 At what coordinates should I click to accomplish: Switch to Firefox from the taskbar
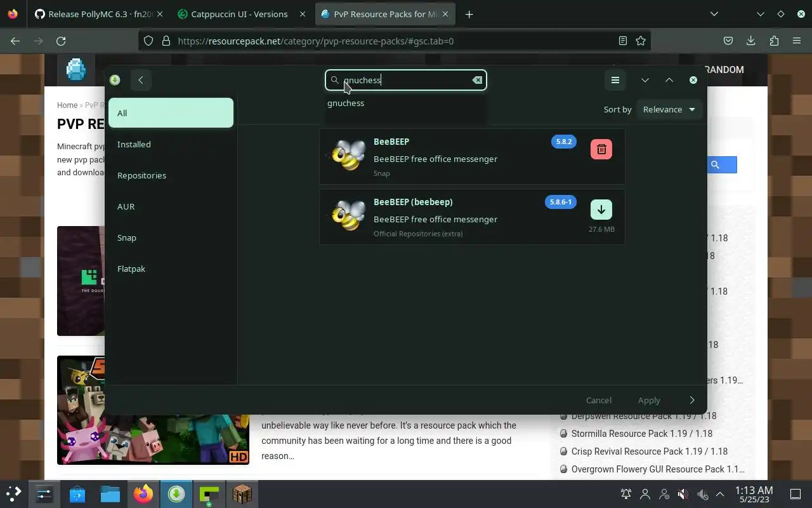[143, 493]
